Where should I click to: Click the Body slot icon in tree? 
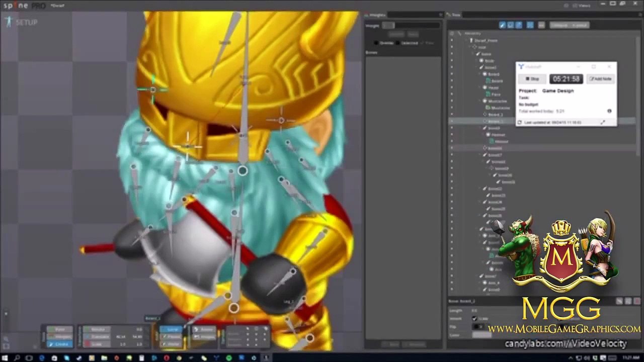coord(481,60)
